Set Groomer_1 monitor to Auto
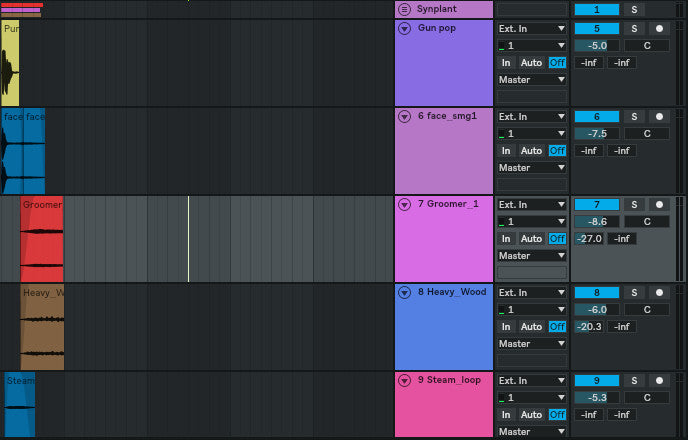The height and width of the screenshot is (440, 688). (x=531, y=239)
